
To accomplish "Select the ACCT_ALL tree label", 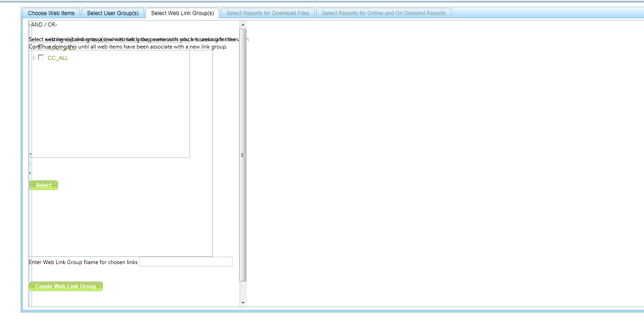I will (x=62, y=48).
